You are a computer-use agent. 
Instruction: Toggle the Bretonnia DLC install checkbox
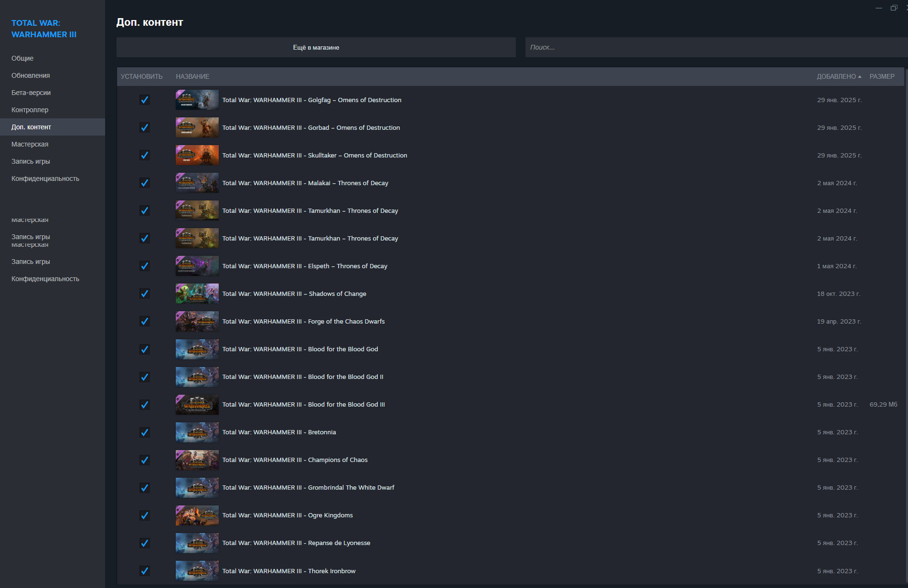click(144, 432)
